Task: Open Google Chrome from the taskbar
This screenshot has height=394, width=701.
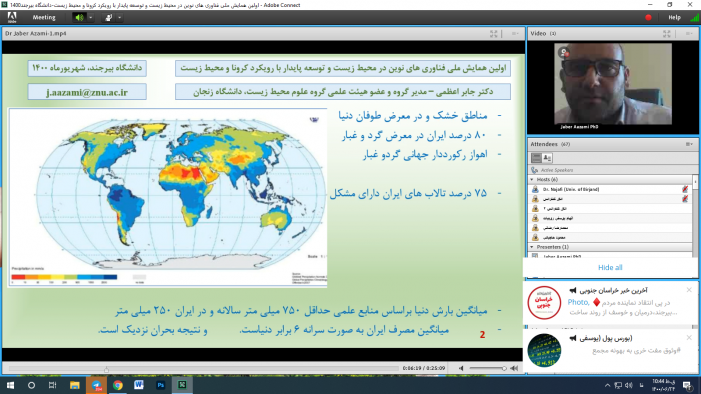Action: pyautogui.click(x=118, y=385)
